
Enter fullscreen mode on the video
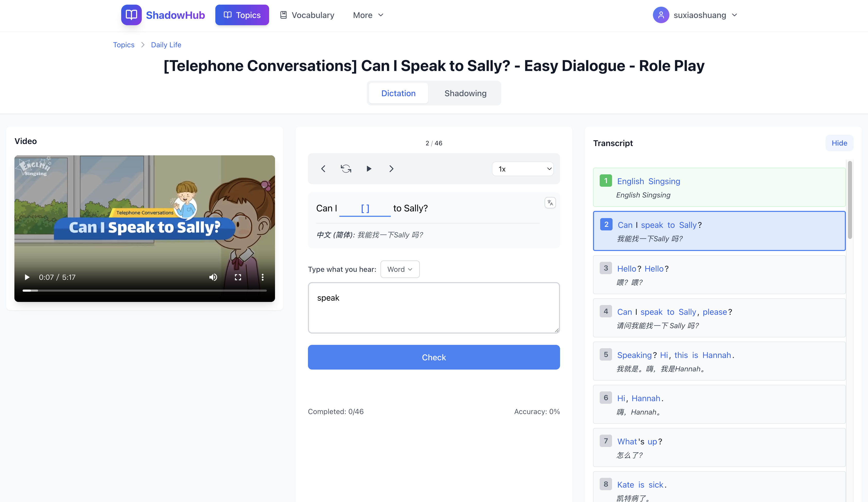pyautogui.click(x=238, y=277)
